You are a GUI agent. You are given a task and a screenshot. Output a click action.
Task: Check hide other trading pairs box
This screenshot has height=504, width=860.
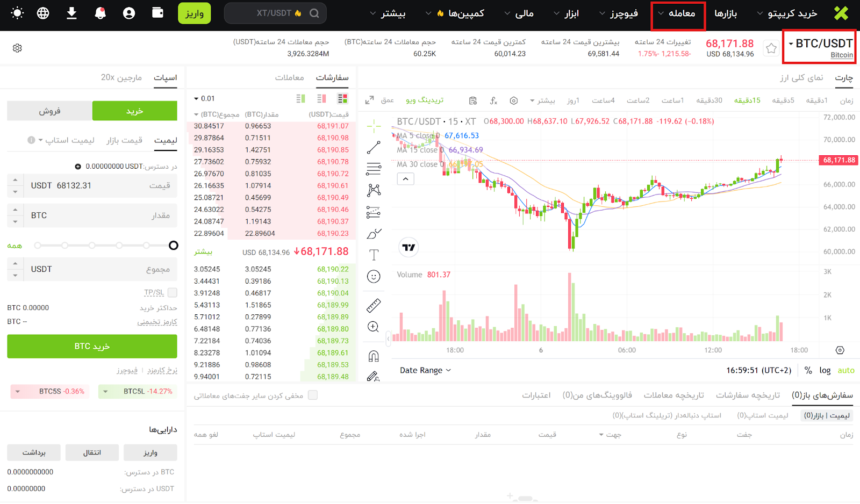tap(313, 395)
